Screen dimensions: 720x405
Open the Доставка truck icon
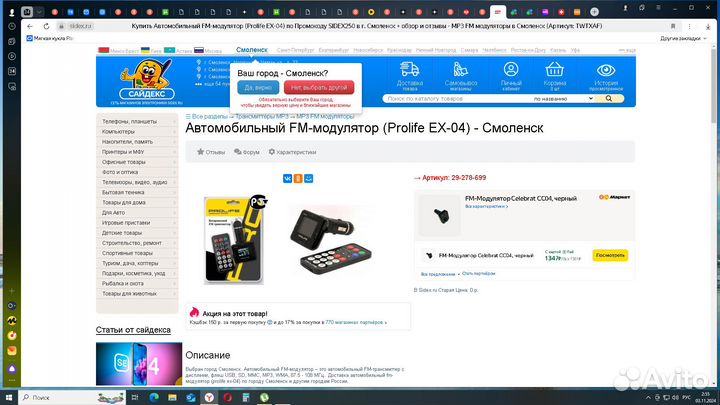(x=409, y=69)
